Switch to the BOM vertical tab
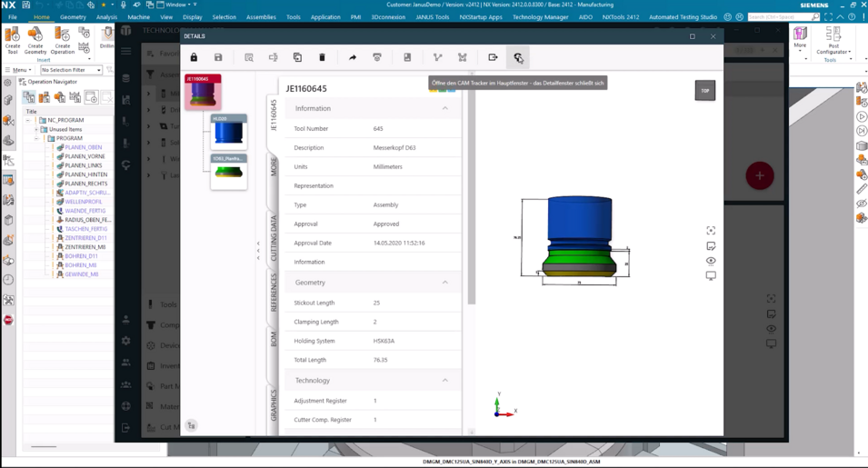 (274, 339)
